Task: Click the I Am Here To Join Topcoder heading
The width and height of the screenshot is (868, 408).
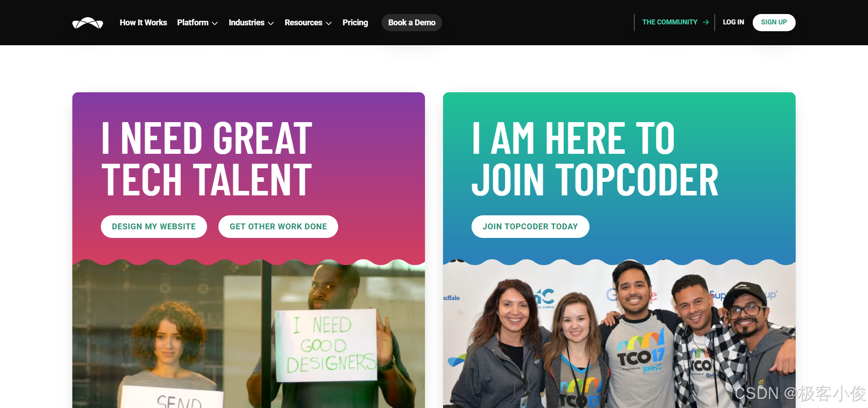Action: coord(595,159)
